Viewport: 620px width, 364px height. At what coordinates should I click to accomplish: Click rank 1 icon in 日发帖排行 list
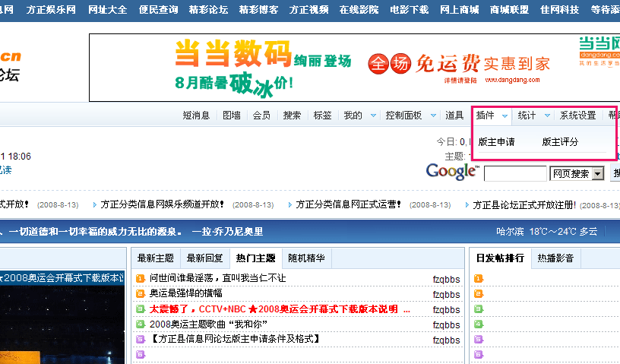(479, 279)
